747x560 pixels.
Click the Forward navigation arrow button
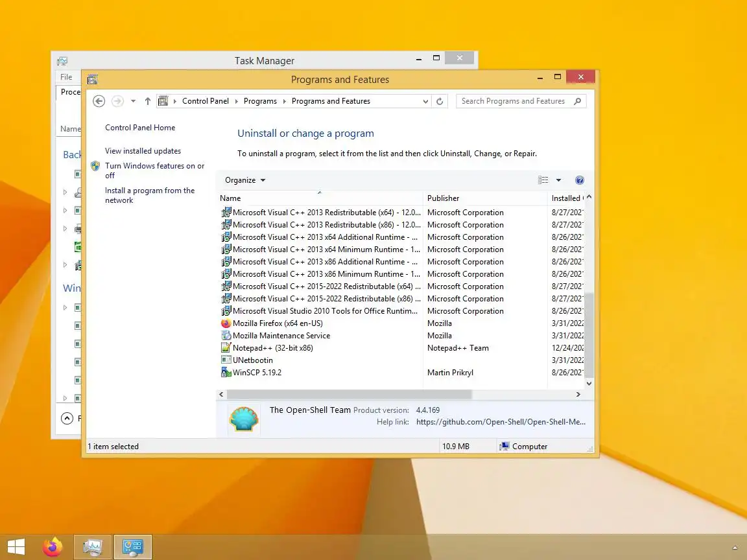(x=117, y=101)
